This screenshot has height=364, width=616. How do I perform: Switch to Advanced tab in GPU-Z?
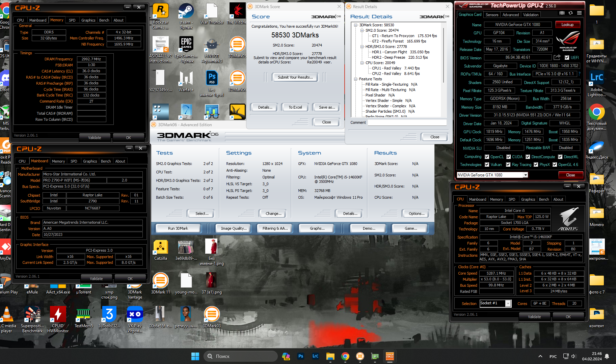pos(511,15)
